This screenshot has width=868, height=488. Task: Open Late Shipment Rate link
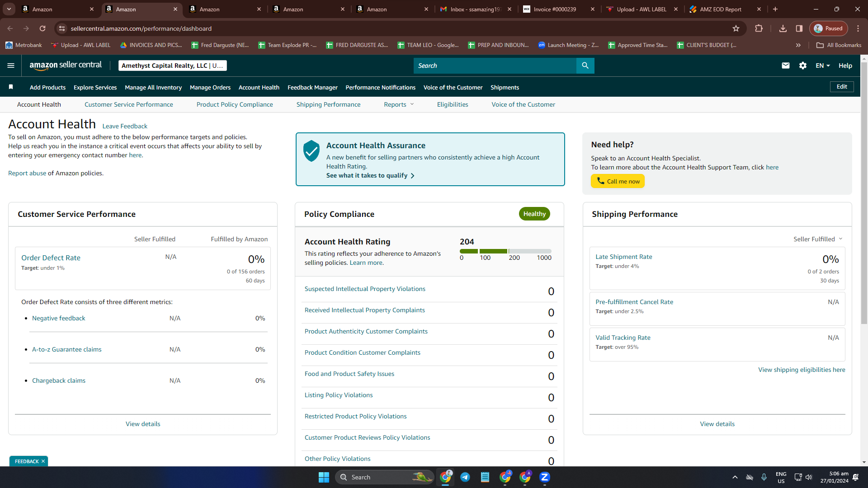click(x=624, y=257)
